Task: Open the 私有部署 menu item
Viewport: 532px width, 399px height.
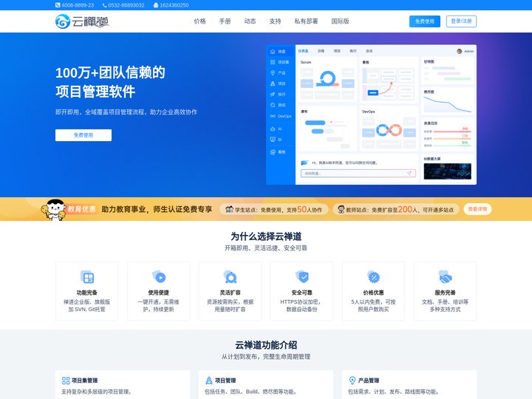Action: (x=307, y=21)
